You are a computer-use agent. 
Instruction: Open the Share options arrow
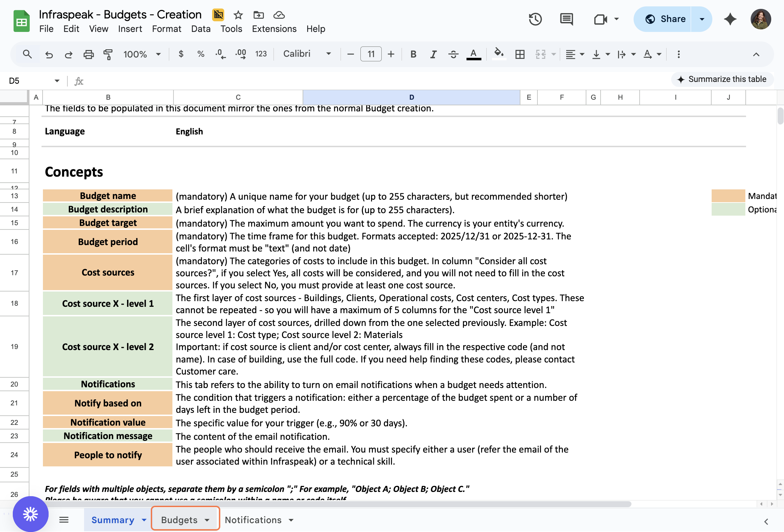702,19
